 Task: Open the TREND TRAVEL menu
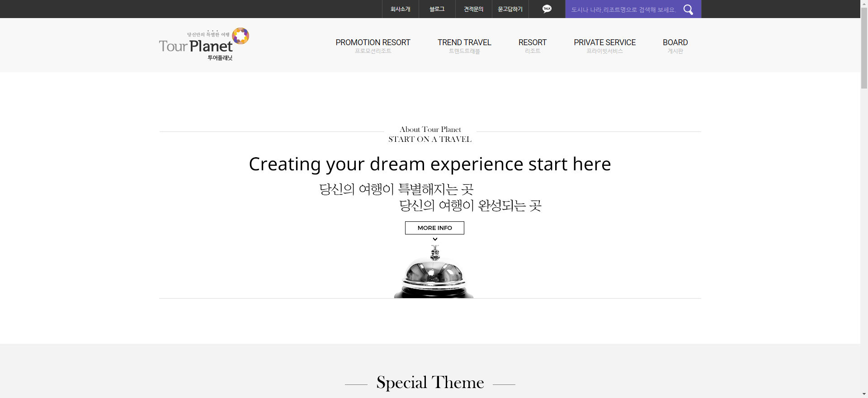pos(464,43)
